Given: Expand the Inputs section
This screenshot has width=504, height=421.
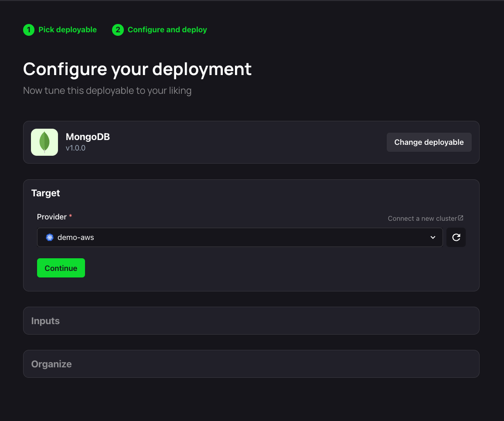Looking at the screenshot, I should (251, 321).
